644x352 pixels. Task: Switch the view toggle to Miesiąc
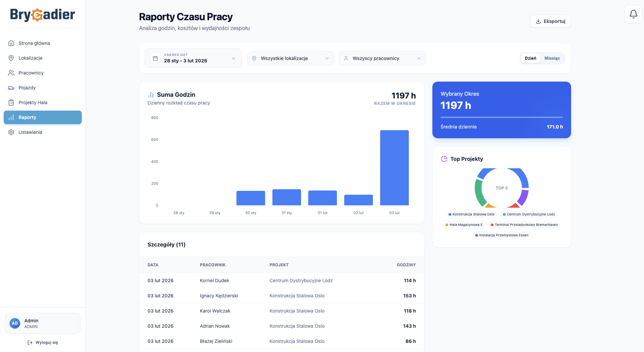(x=552, y=58)
